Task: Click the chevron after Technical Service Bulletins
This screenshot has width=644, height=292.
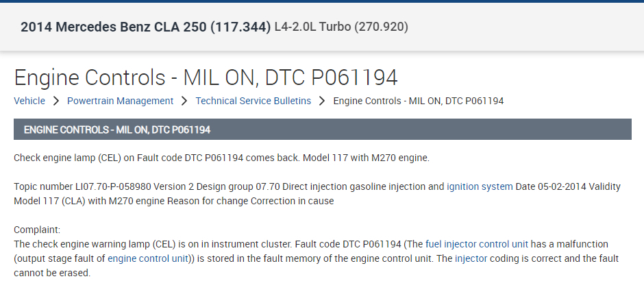Action: coord(322,101)
